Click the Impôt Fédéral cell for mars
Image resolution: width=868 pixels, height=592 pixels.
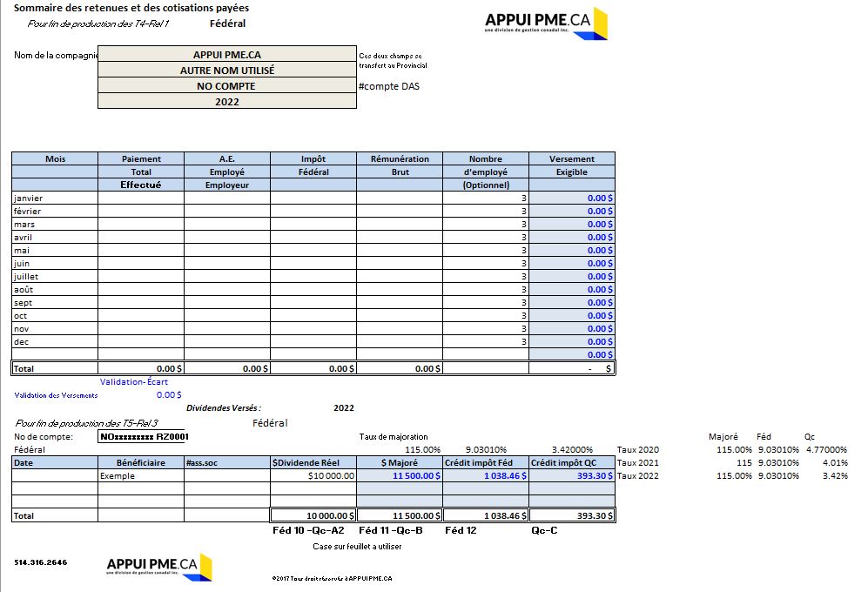(313, 225)
